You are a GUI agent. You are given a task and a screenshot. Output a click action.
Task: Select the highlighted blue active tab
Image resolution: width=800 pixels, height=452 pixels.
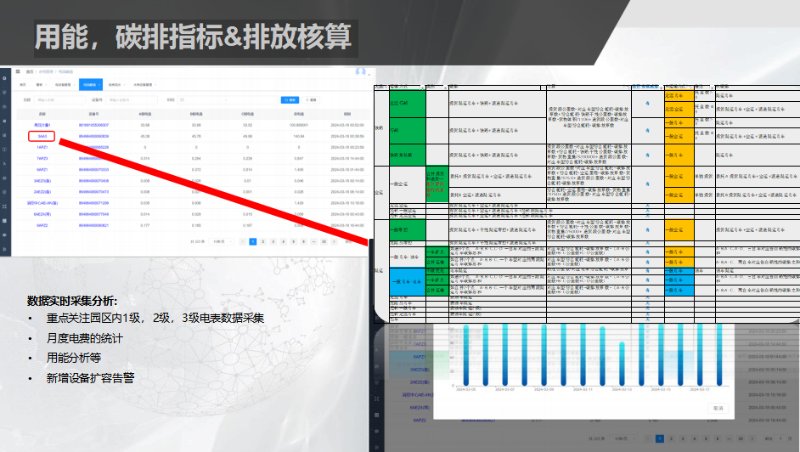[x=89, y=85]
